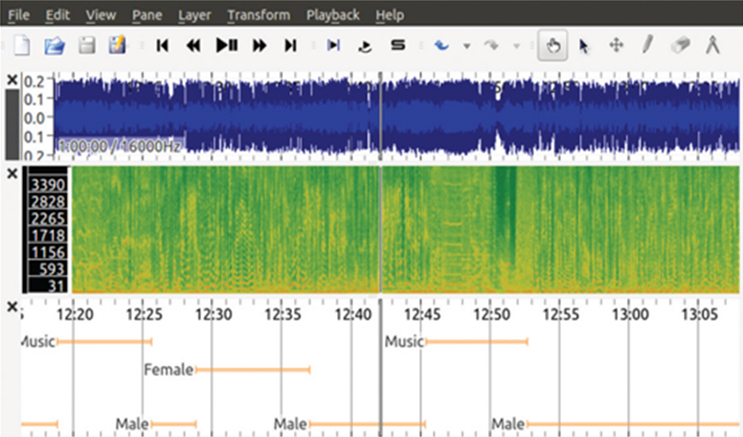Click the fast forward double-arrow button

260,46
